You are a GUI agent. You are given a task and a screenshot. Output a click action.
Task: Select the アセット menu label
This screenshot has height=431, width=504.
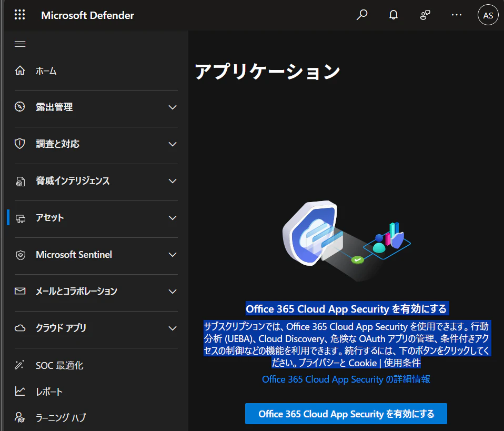49,218
